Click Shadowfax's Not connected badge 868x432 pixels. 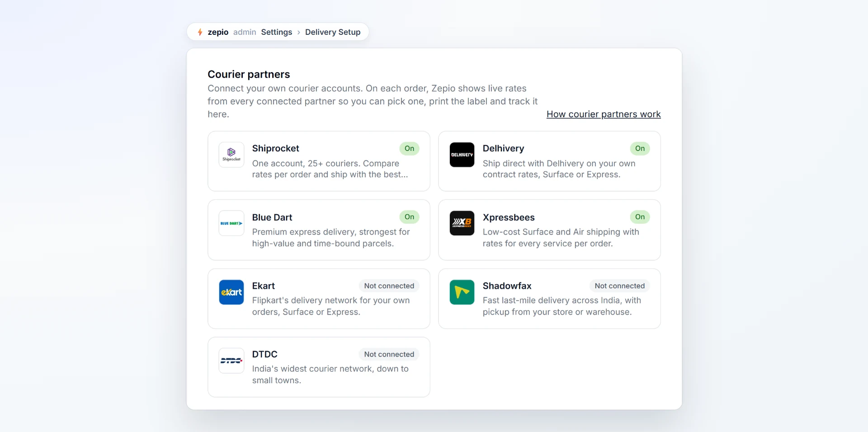620,286
